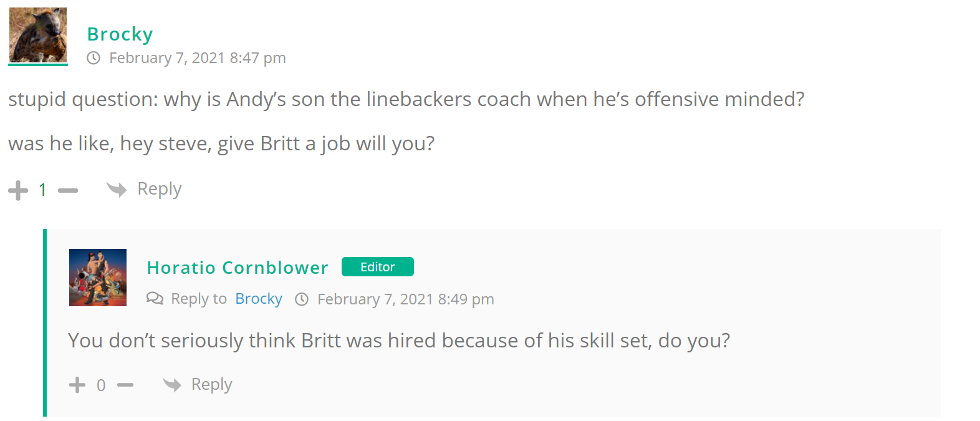Open Brocky's profile via username

coord(120,34)
